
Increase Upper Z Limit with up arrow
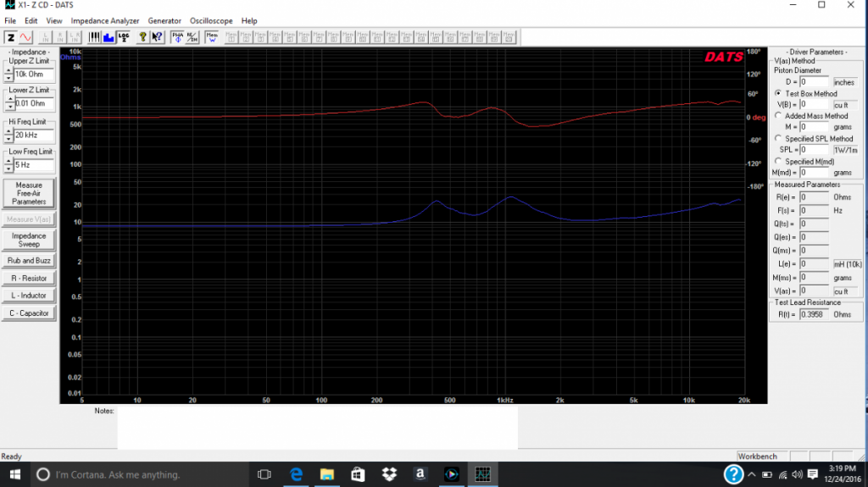pos(8,71)
